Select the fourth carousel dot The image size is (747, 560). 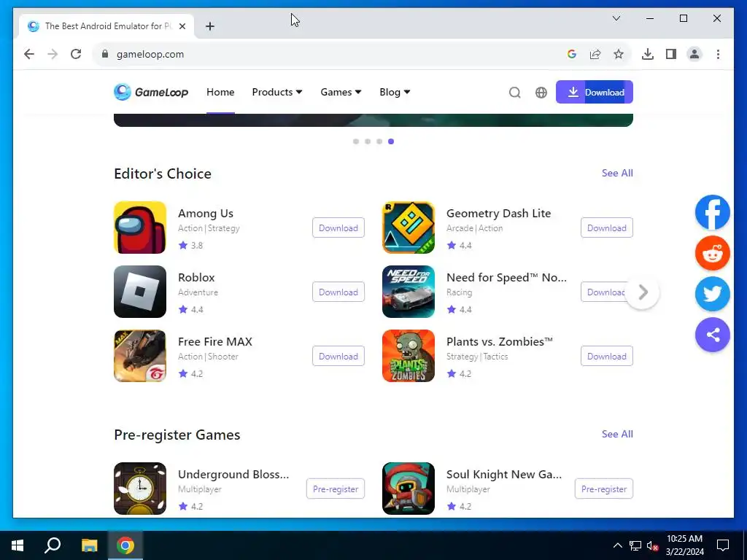391,141
